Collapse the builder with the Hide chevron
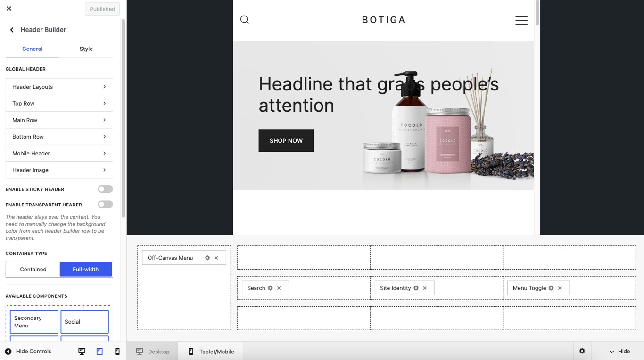Screen dimensions: 644x360 pyautogui.click(x=618, y=351)
